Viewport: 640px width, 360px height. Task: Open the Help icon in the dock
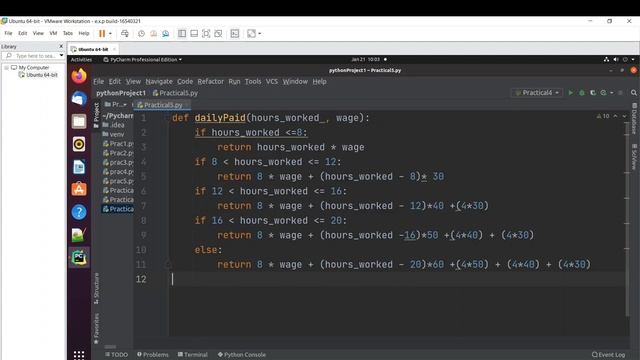pyautogui.click(x=79, y=212)
